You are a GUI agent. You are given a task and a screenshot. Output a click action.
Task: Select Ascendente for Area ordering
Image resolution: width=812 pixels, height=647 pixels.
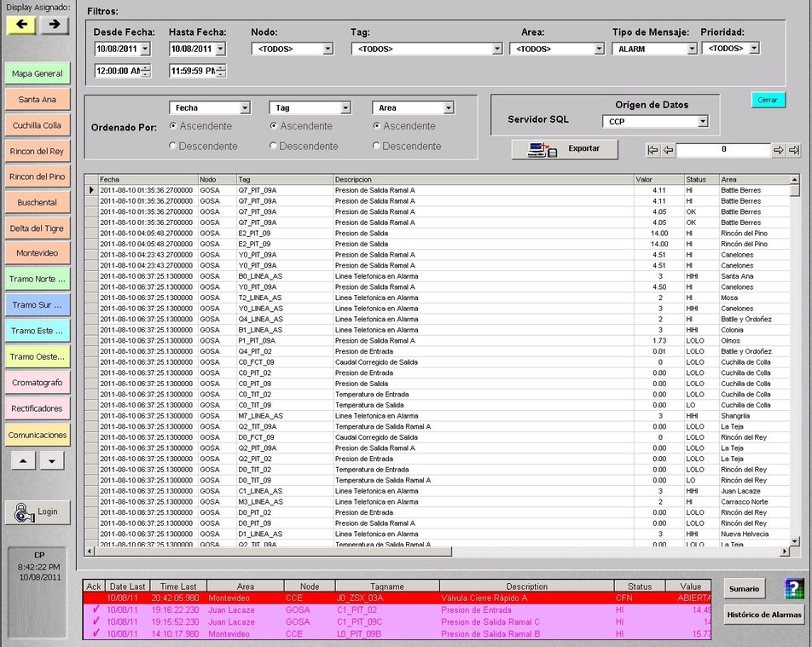376,126
